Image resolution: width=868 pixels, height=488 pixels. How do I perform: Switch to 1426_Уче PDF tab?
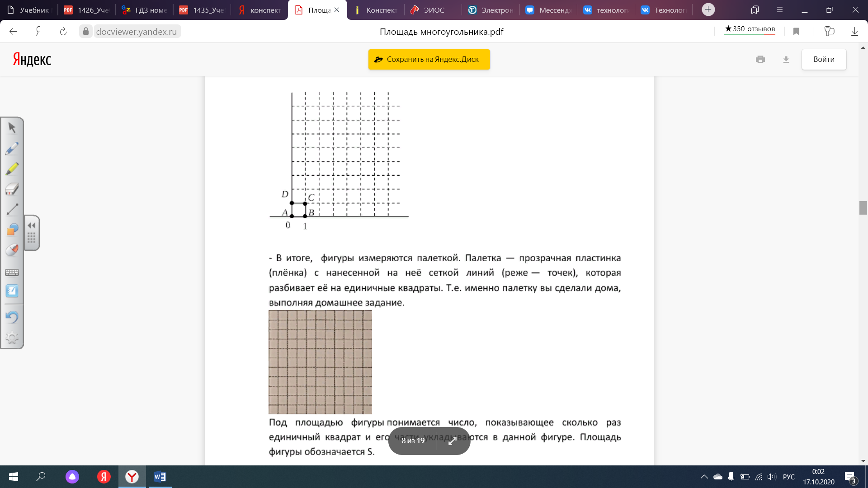coord(86,10)
